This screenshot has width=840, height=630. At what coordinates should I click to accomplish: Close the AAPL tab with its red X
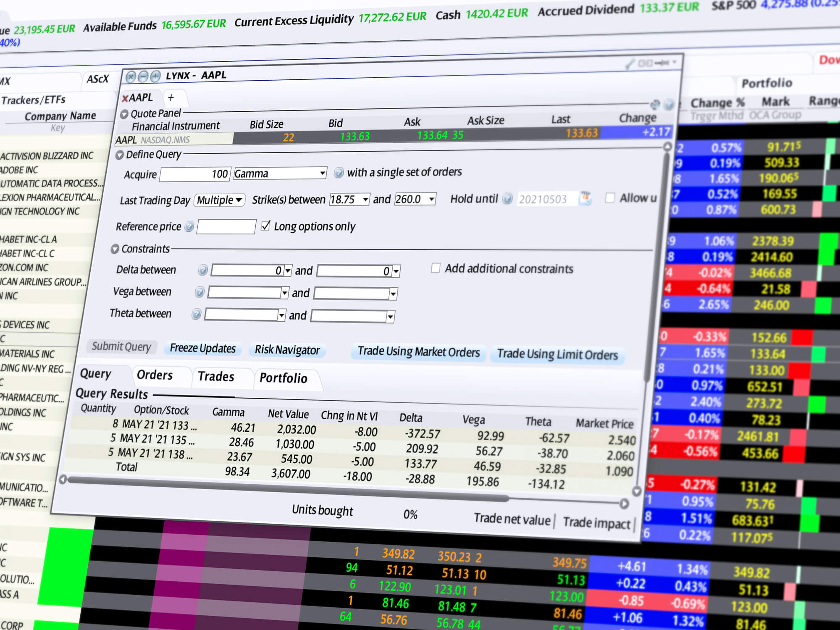click(125, 99)
